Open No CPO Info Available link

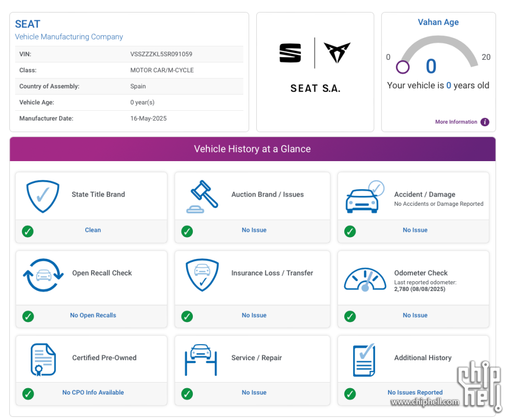93,392
